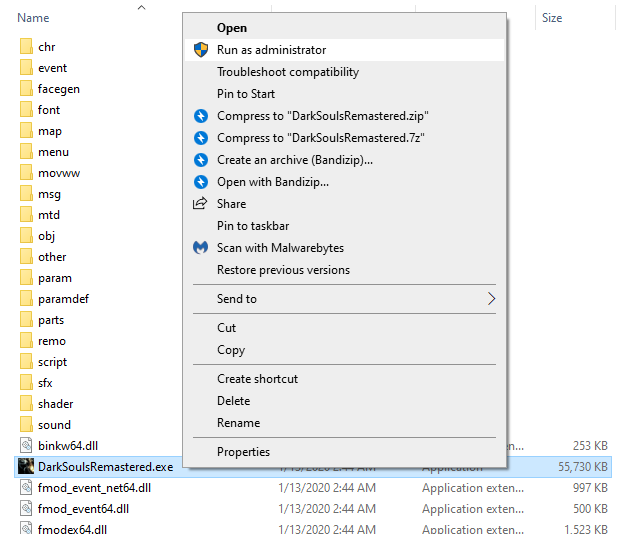
Task: Sort files by Size column header
Action: 552,18
